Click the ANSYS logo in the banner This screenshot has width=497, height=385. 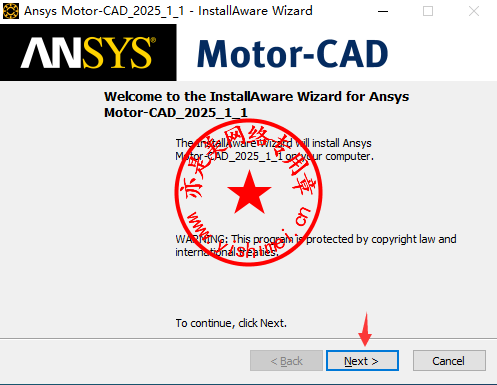(x=88, y=52)
